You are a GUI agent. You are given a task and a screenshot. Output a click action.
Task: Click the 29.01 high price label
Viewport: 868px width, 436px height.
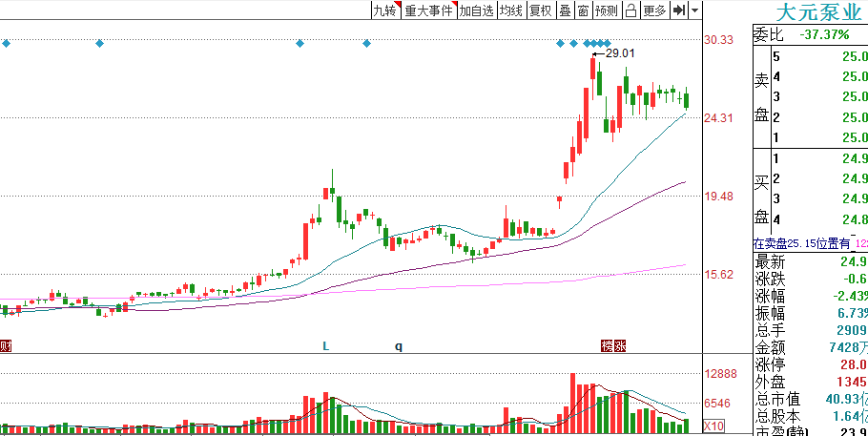click(x=620, y=53)
